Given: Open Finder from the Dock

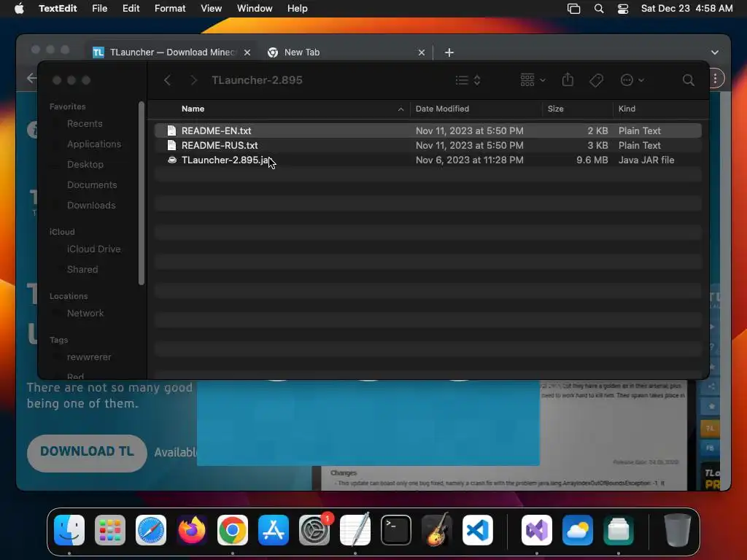Looking at the screenshot, I should point(69,530).
